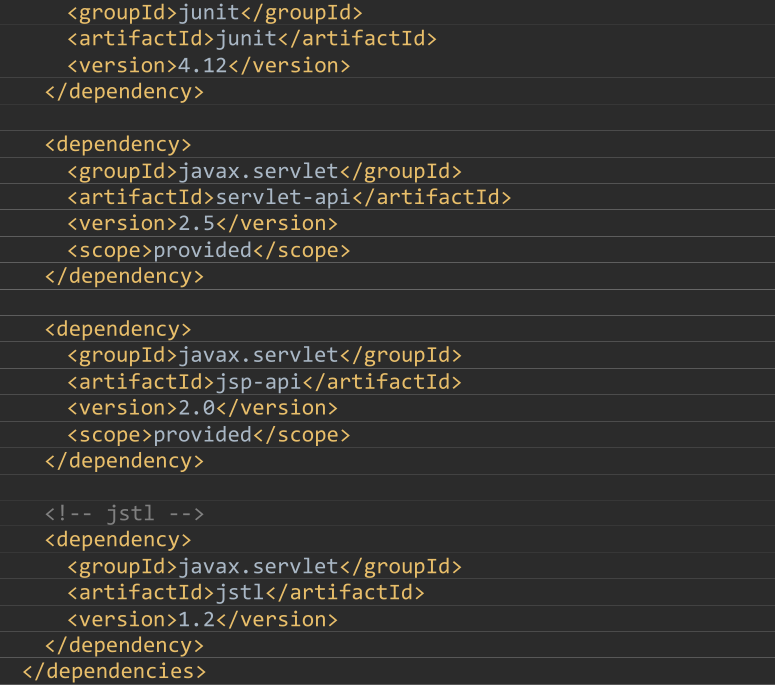Click the '<!-- jstl -->' comment line
This screenshot has width=775, height=685.
tap(124, 514)
